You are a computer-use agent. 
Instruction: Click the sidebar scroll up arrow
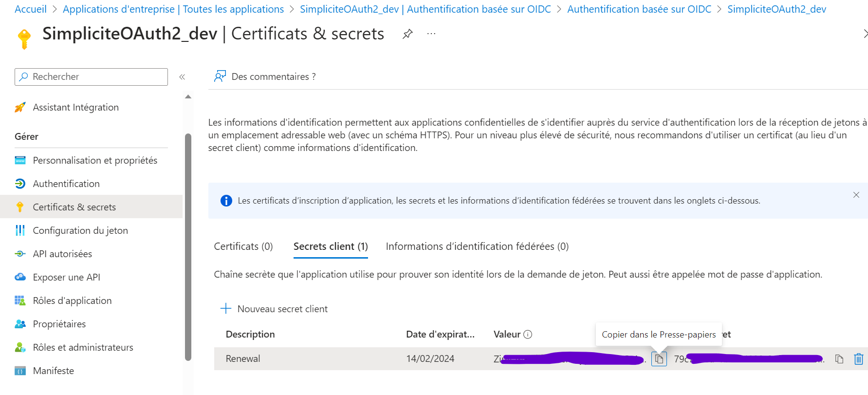(x=188, y=96)
